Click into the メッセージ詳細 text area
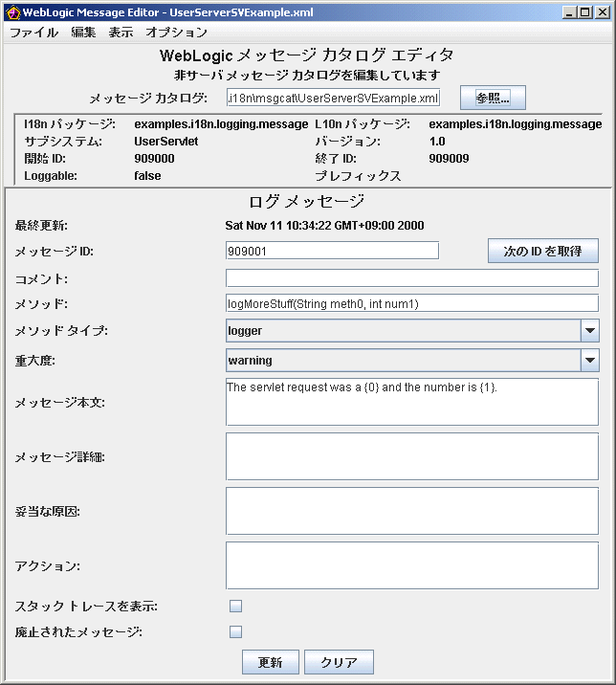The height and width of the screenshot is (685, 616). (x=412, y=456)
